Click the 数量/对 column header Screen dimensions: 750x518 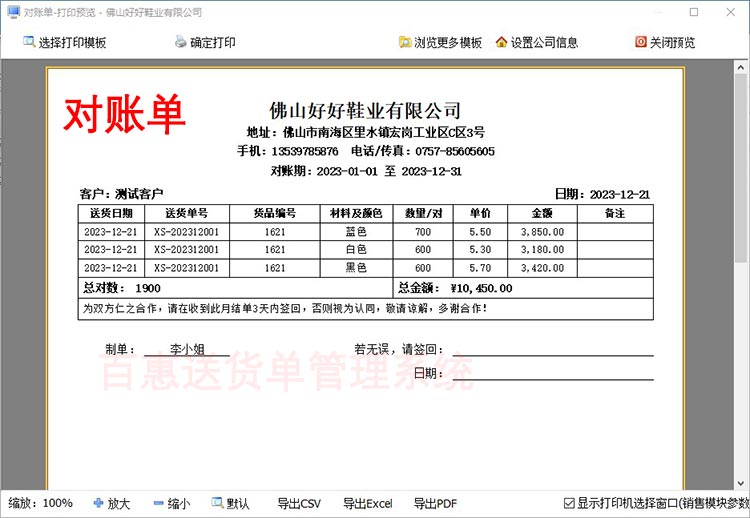coord(423,213)
